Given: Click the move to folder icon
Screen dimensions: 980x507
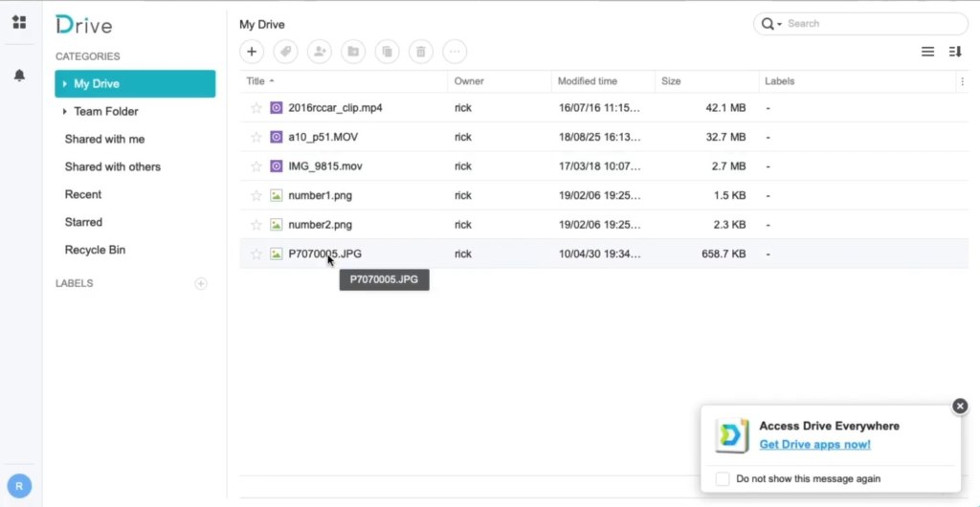Looking at the screenshot, I should pos(353,52).
